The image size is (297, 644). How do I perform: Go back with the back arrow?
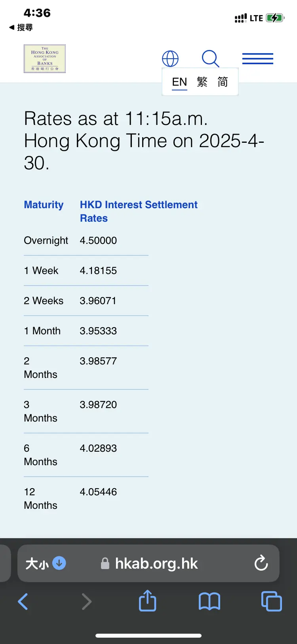[x=23, y=602]
